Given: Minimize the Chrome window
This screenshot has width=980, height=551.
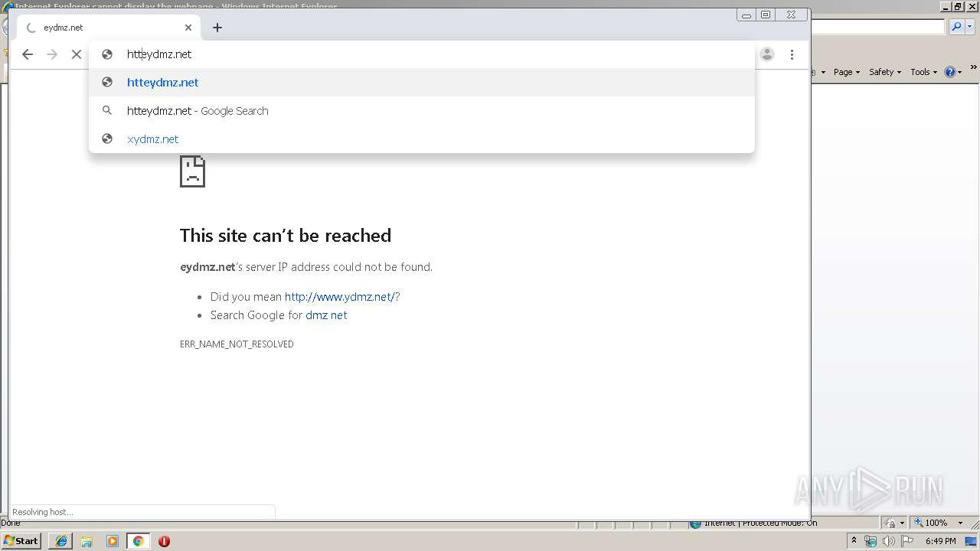Looking at the screenshot, I should [x=746, y=15].
